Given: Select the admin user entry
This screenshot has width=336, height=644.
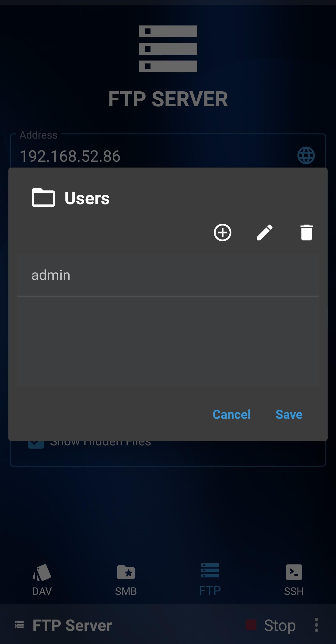Looking at the screenshot, I should click(x=168, y=275).
